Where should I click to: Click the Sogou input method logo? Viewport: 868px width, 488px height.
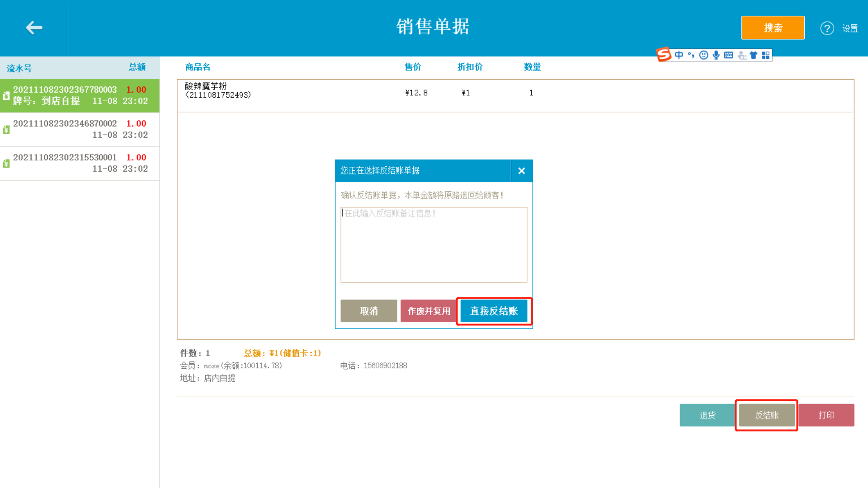pos(664,55)
